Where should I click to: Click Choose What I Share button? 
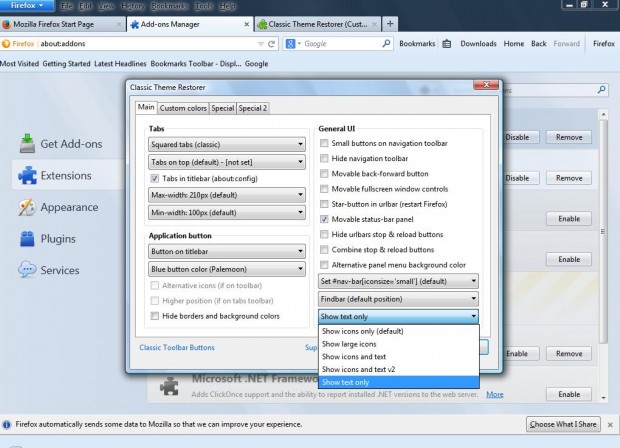[563, 424]
